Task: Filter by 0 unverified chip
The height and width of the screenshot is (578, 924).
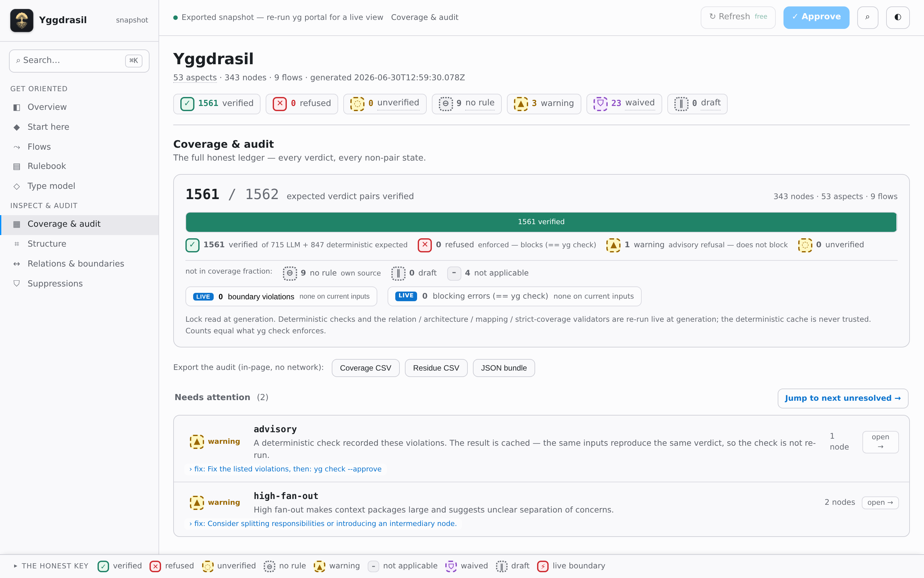Action: pyautogui.click(x=384, y=104)
